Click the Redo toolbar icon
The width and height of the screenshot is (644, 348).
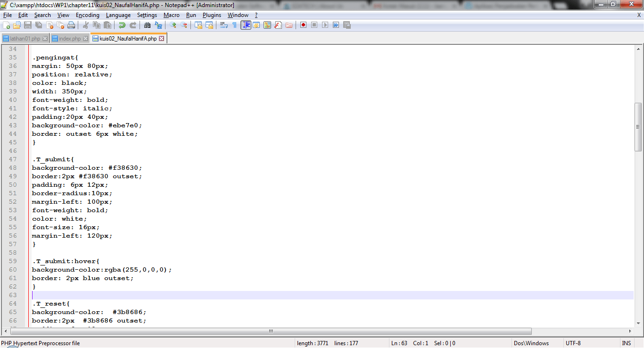pos(133,25)
